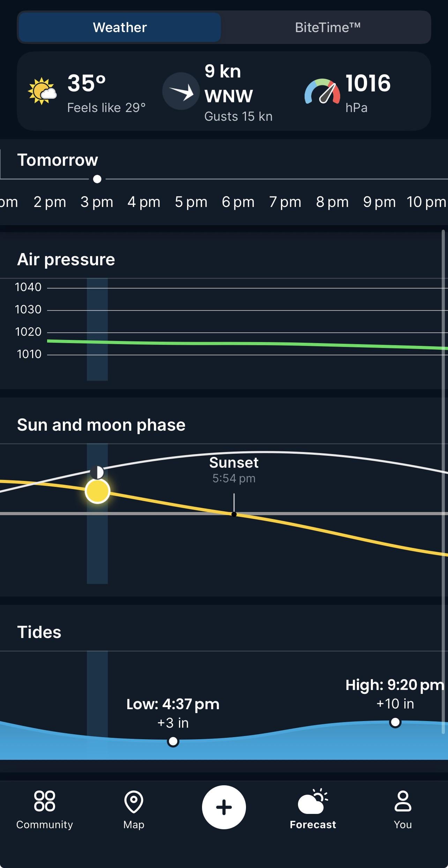Select 8 pm on the timeline
Viewport: 448px width, 868px height.
point(332,202)
